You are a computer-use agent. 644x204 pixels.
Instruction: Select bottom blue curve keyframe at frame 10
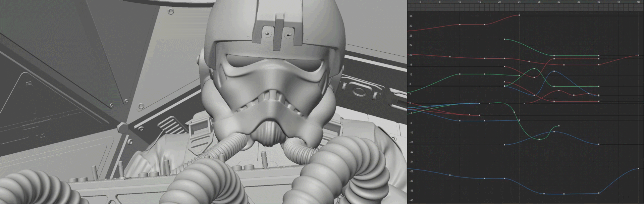450,175
